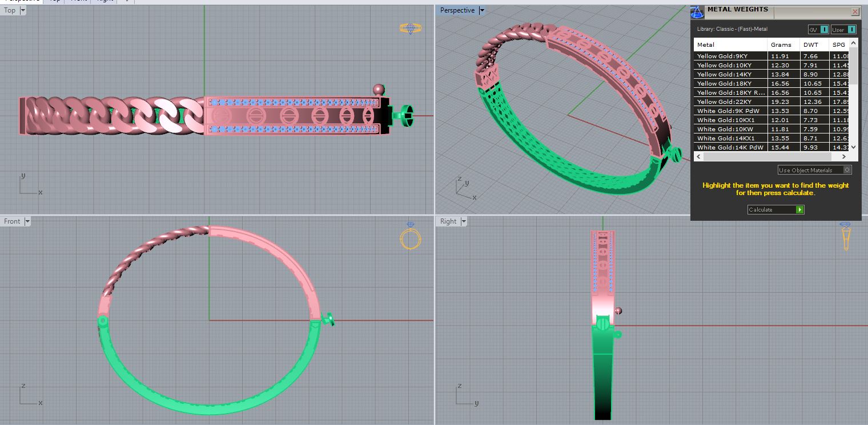The width and height of the screenshot is (868, 425).
Task: Select the Yellow Gold:18KY R... row
Action: 771,92
